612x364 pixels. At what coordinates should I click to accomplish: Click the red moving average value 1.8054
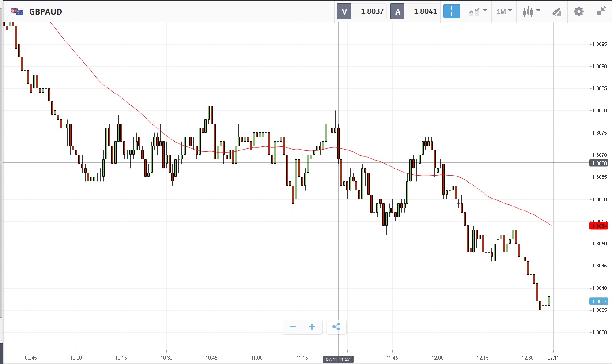coord(598,226)
